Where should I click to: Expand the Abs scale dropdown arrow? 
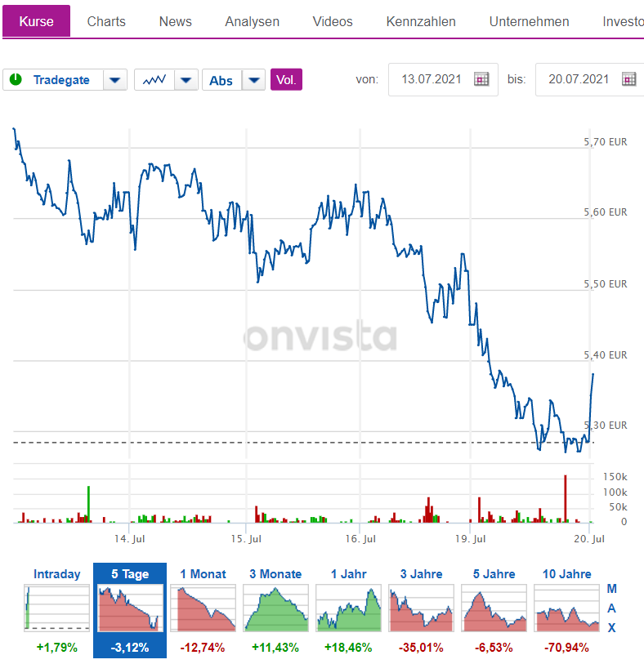point(254,79)
